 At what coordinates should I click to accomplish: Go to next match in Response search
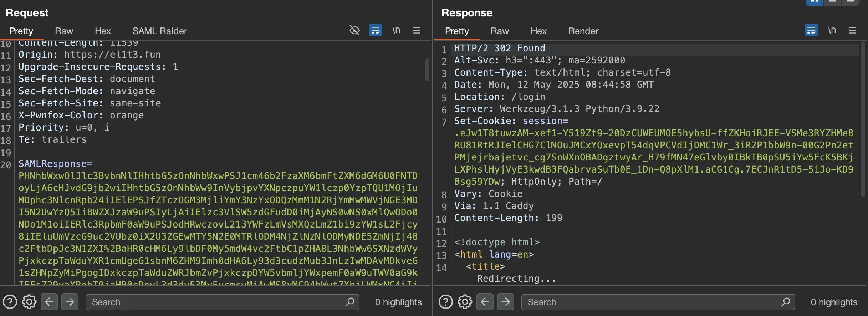tap(506, 302)
